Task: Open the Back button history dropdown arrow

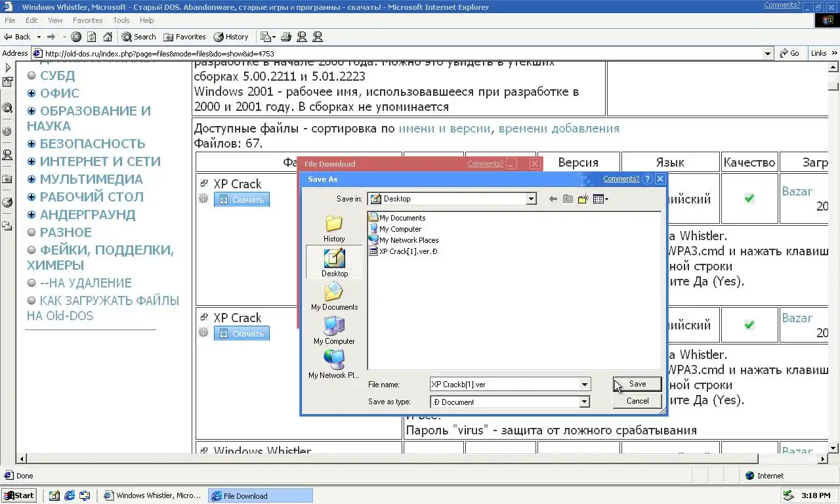Action: click(39, 37)
